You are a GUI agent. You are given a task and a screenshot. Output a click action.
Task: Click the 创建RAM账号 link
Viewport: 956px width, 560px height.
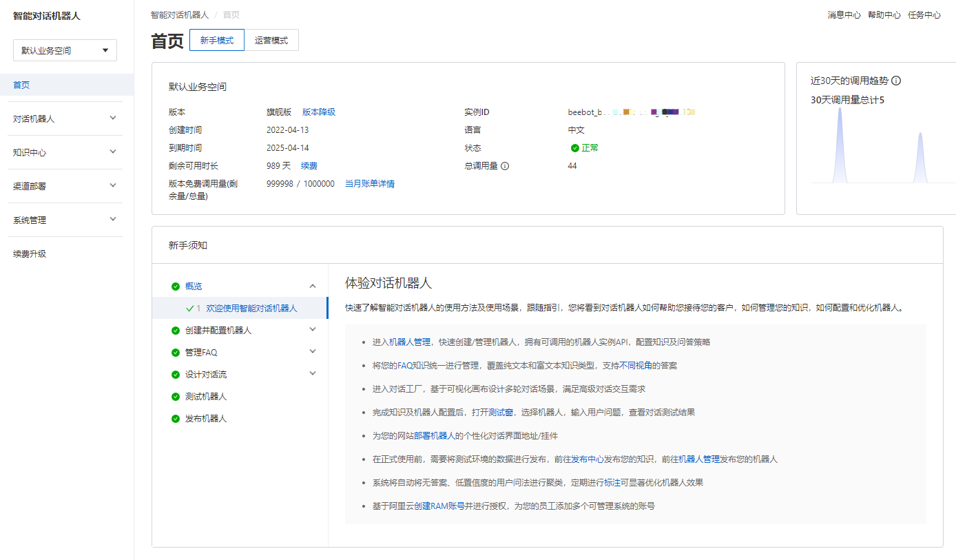pyautogui.click(x=439, y=506)
